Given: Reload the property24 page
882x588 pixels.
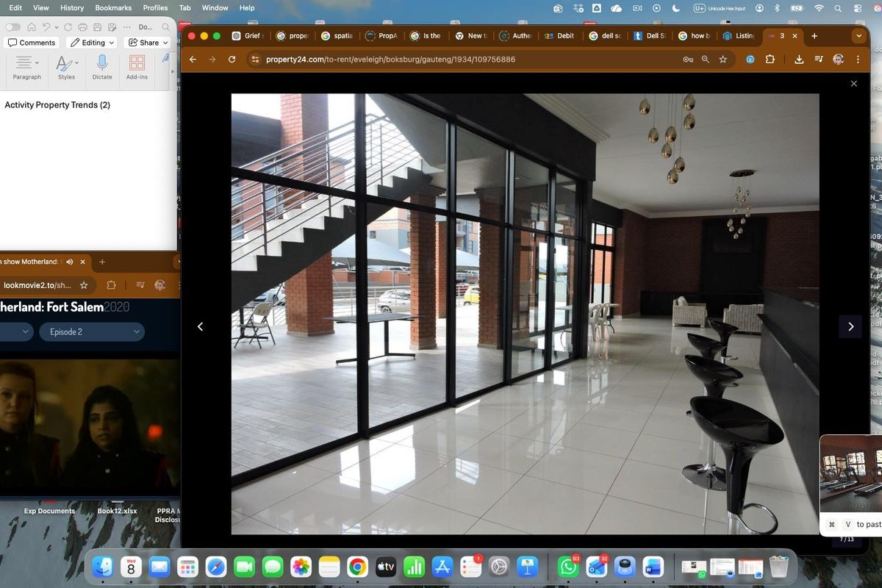Looking at the screenshot, I should pos(232,60).
